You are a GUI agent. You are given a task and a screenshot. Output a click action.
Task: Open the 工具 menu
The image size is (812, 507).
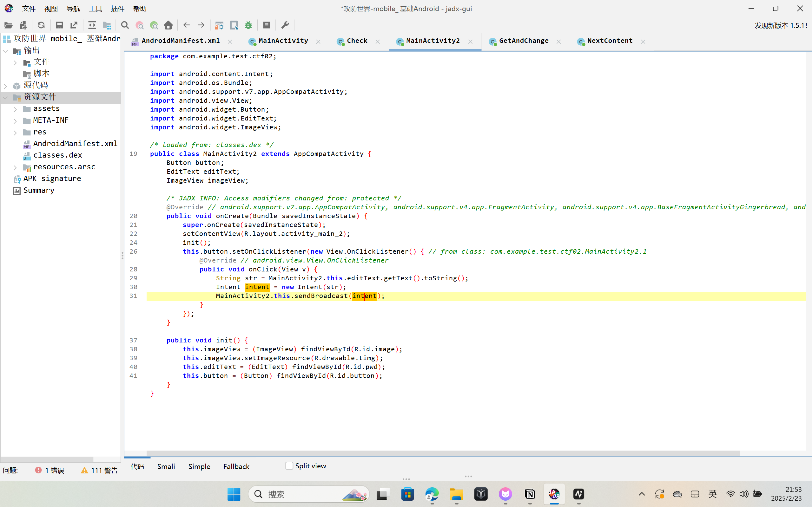tap(95, 9)
